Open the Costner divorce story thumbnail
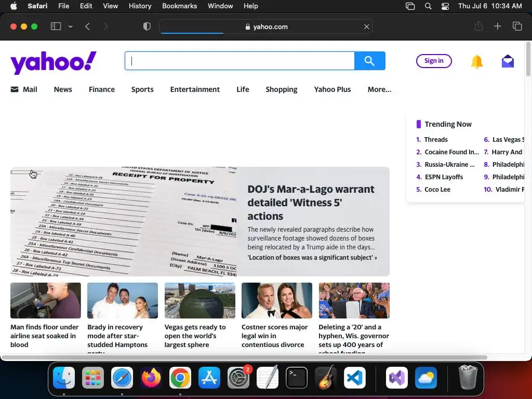This screenshot has width=532, height=399. (x=277, y=301)
